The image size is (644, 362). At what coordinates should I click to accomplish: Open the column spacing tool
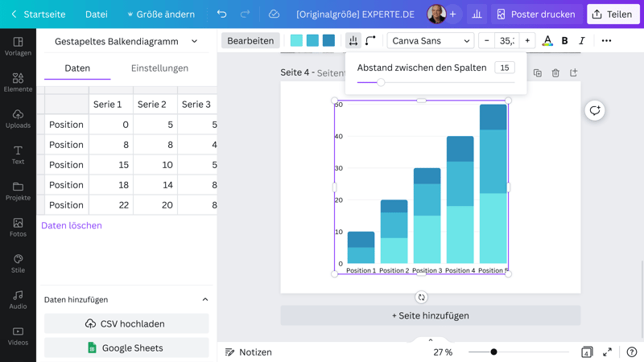point(353,41)
